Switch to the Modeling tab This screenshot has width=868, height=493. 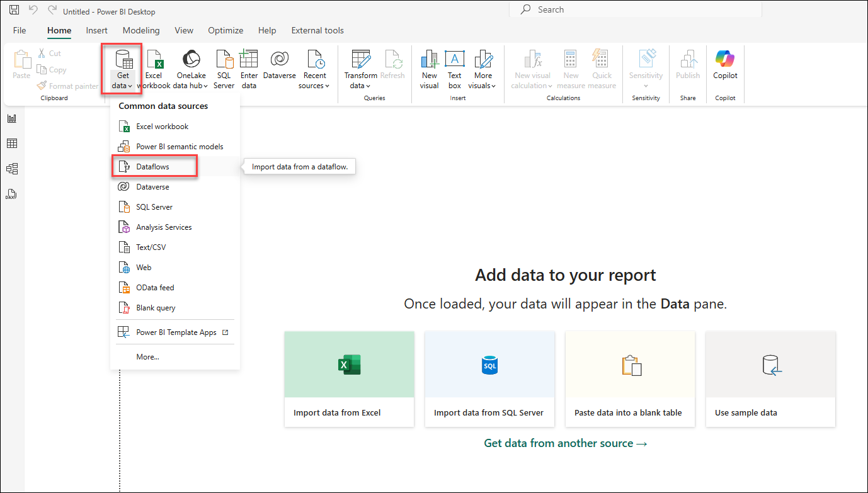(141, 30)
